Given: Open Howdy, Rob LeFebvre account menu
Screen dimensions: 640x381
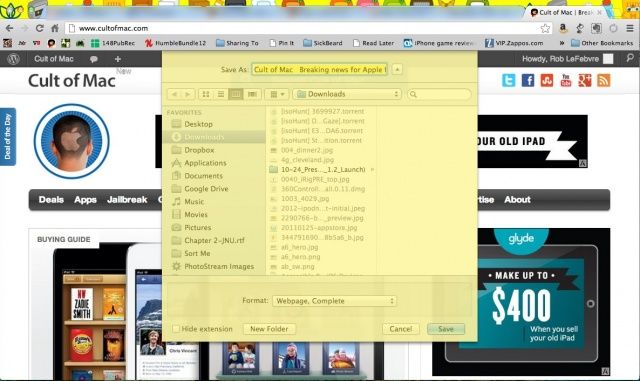Looking at the screenshot, I should point(567,59).
